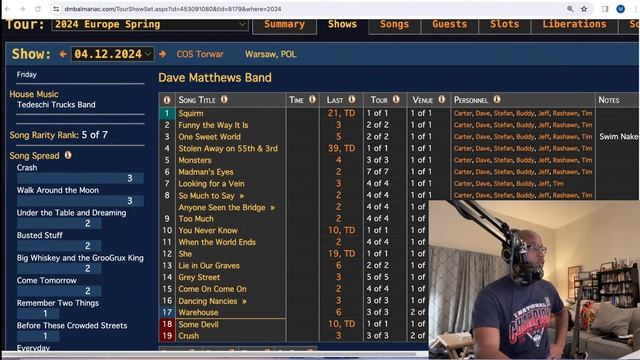Open When the World Ends song link
This screenshot has width=640, height=360.
click(x=217, y=242)
